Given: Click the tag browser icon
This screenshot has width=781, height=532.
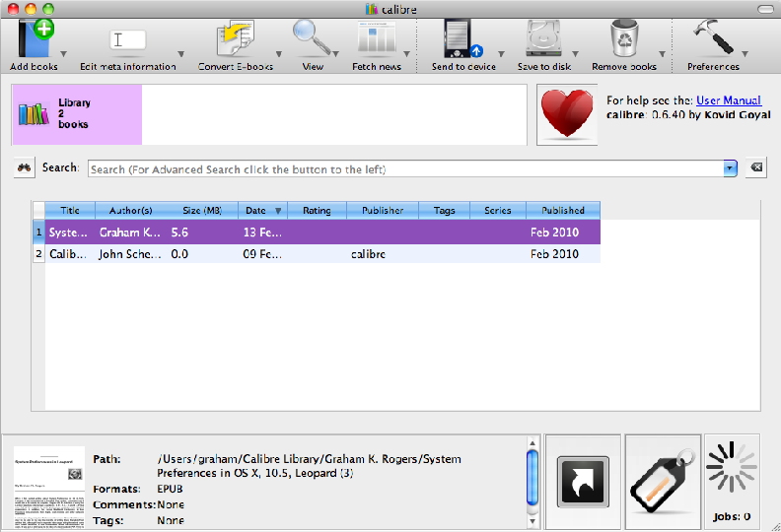Looking at the screenshot, I should [663, 481].
